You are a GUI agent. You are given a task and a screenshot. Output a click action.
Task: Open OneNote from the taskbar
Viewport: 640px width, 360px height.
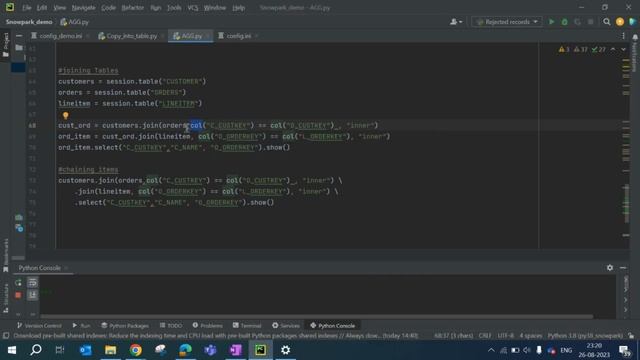(236, 350)
